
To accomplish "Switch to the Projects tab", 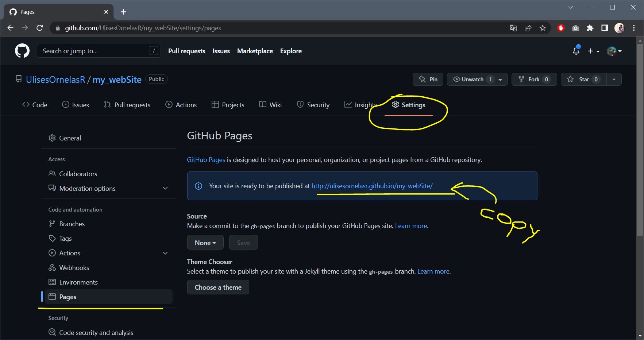I will click(x=228, y=105).
